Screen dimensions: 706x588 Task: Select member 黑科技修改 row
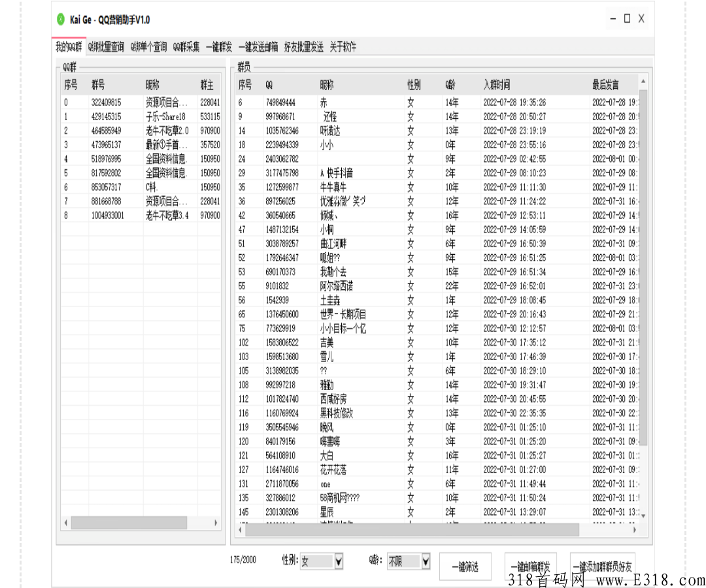tap(437, 413)
